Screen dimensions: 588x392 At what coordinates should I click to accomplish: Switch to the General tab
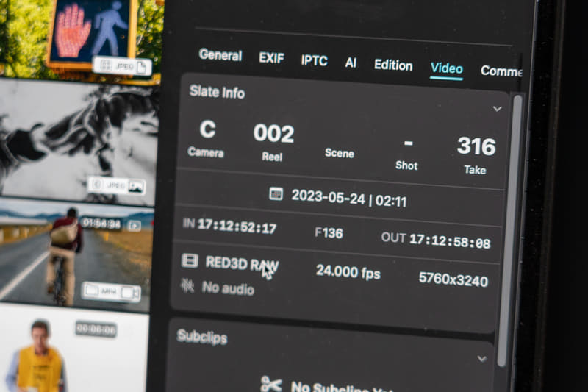click(x=220, y=55)
